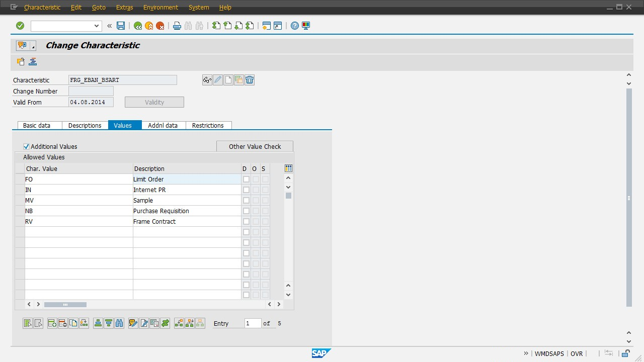The image size is (644, 362).
Task: Click the Insert Row icon
Action: pos(52,323)
